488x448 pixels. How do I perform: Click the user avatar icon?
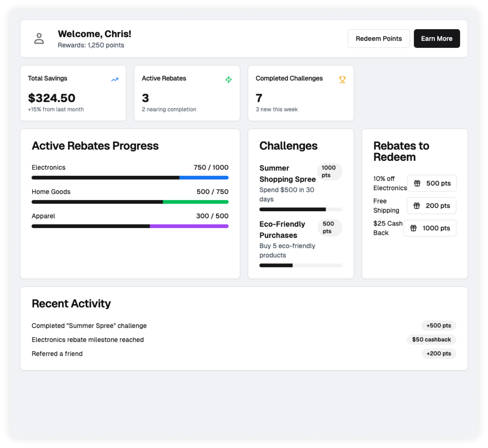coord(39,38)
